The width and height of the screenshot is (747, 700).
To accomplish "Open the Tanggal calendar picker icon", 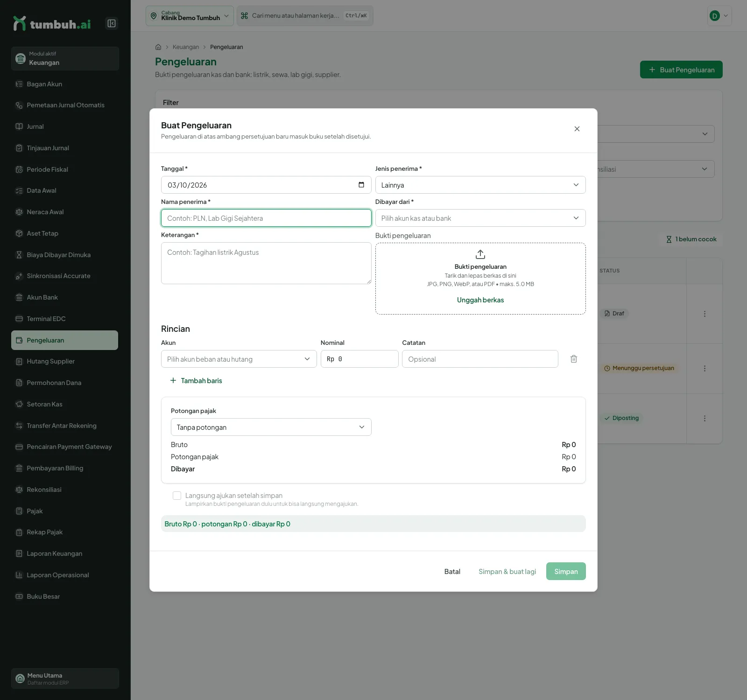I will [361, 185].
